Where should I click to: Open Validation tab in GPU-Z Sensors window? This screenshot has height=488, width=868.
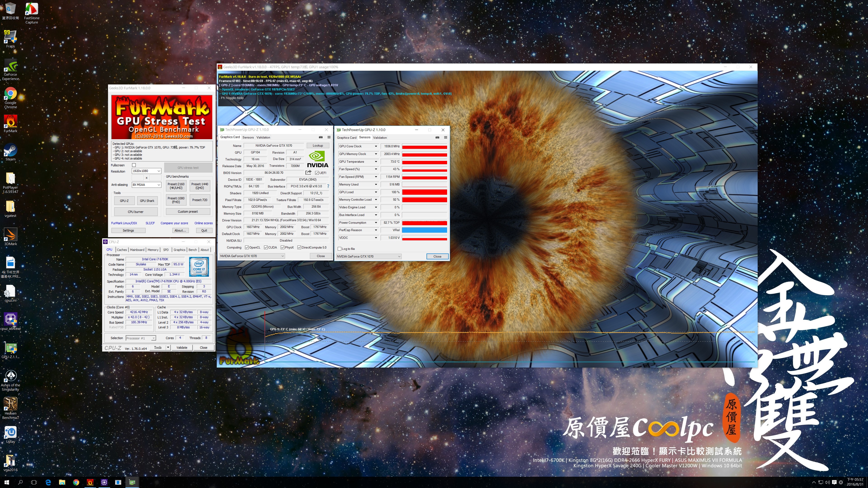pyautogui.click(x=380, y=138)
